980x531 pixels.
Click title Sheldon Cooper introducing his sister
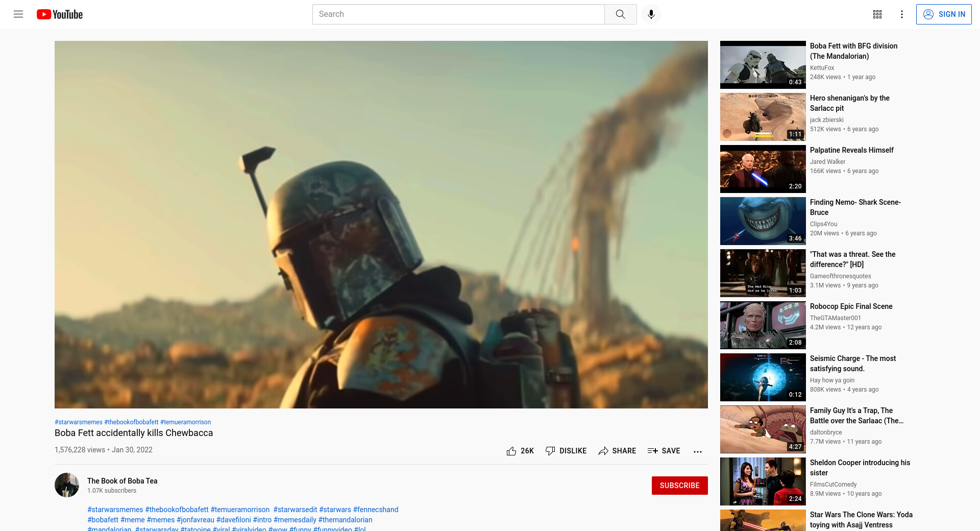[x=860, y=468]
